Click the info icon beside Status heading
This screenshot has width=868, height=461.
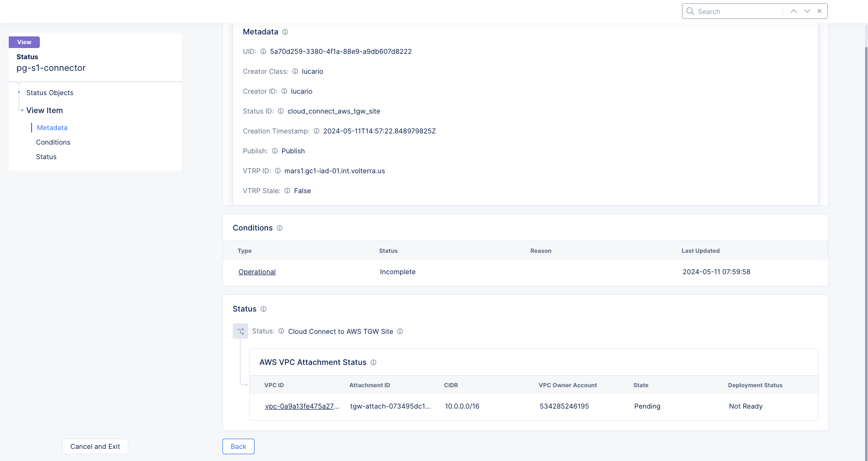coord(264,309)
